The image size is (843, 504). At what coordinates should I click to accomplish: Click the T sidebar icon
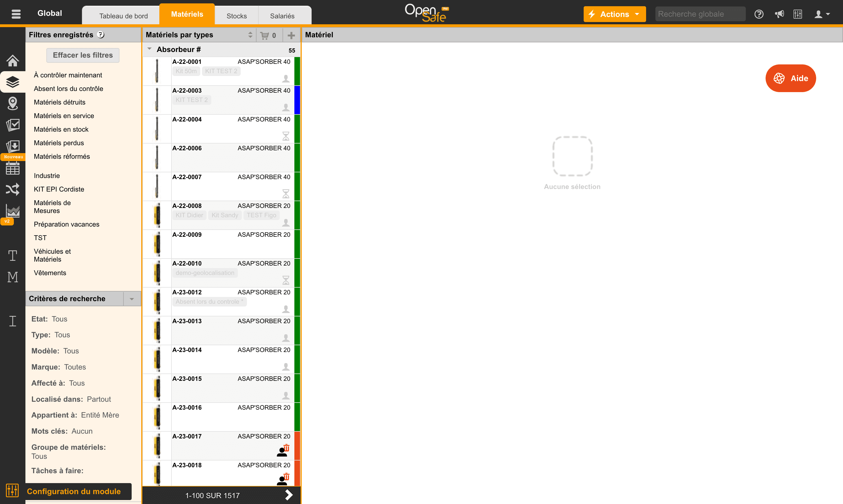(12, 255)
